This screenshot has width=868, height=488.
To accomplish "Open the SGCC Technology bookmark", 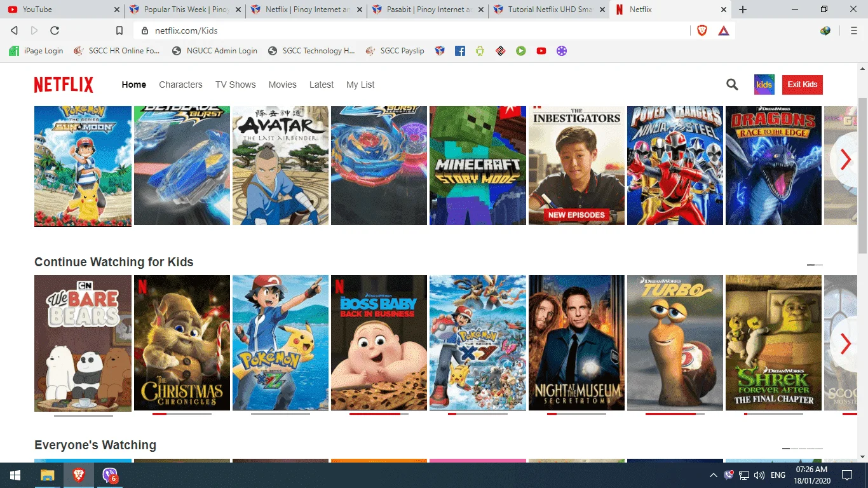I will (311, 51).
